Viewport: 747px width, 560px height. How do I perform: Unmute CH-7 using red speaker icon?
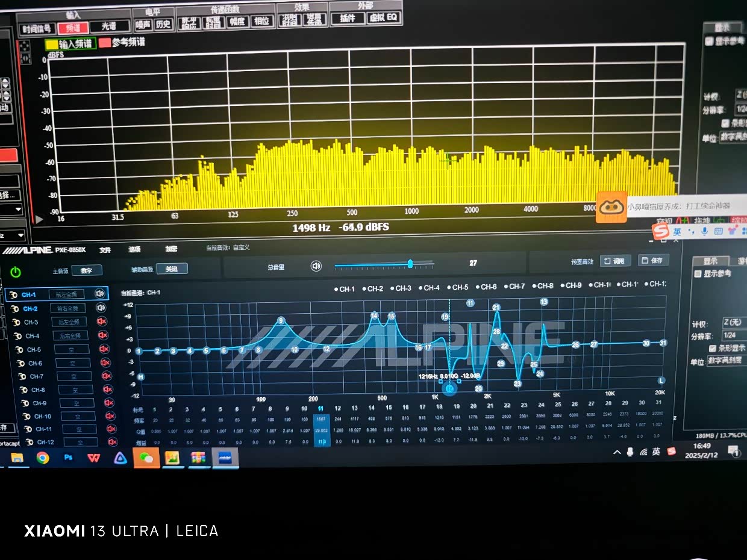tap(107, 376)
